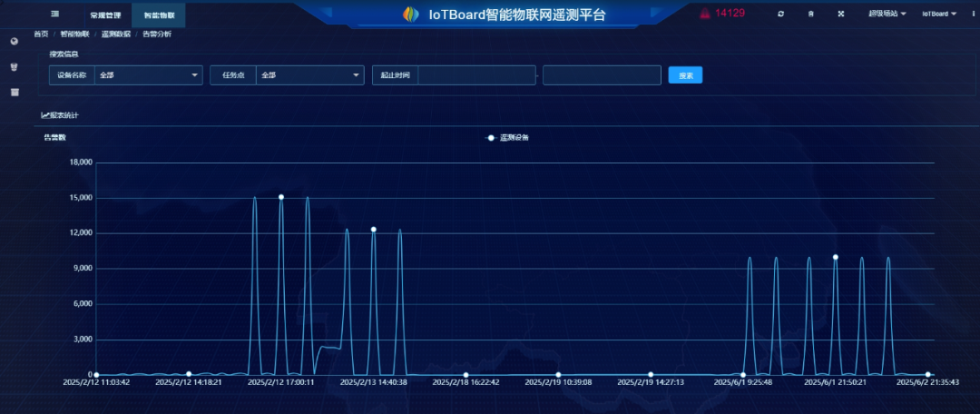This screenshot has width=980, height=414.
Task: Collapse sidebar with the hamburger menu icon
Action: 55,13
